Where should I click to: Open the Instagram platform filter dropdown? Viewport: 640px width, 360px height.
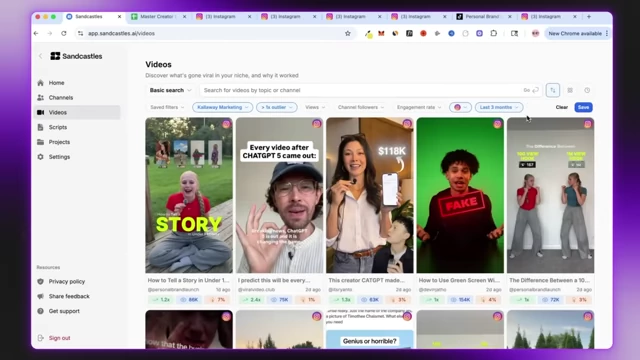460,107
